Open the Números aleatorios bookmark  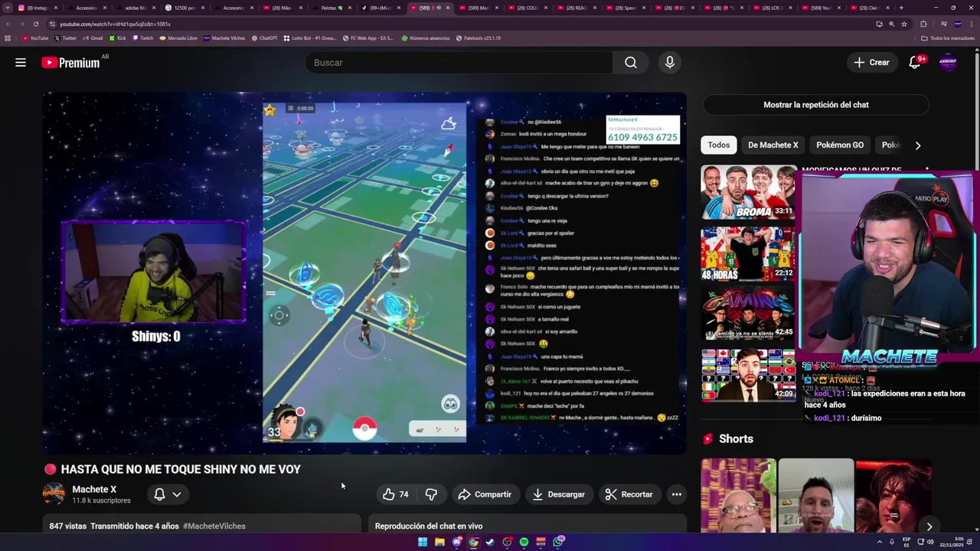point(426,38)
